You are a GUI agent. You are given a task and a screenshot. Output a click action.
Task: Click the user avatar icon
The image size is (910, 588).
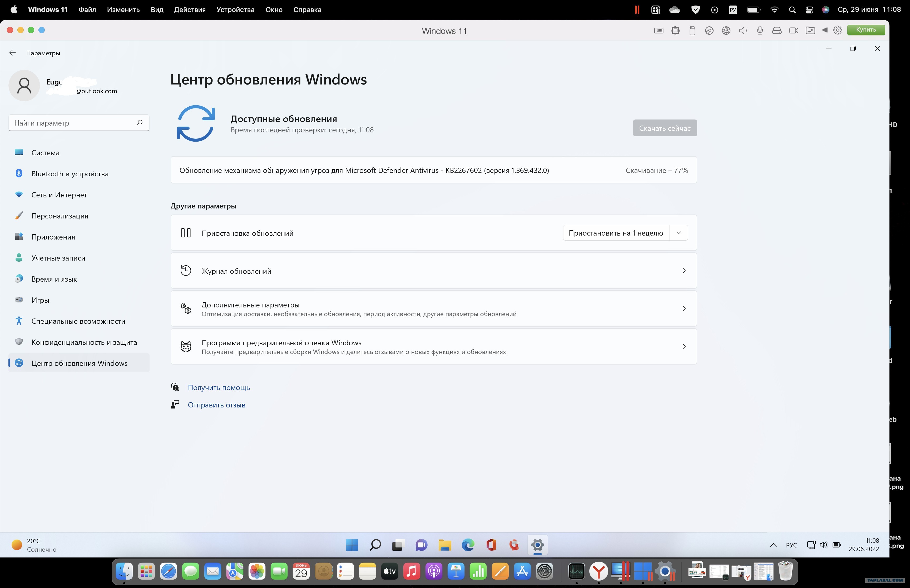(24, 86)
